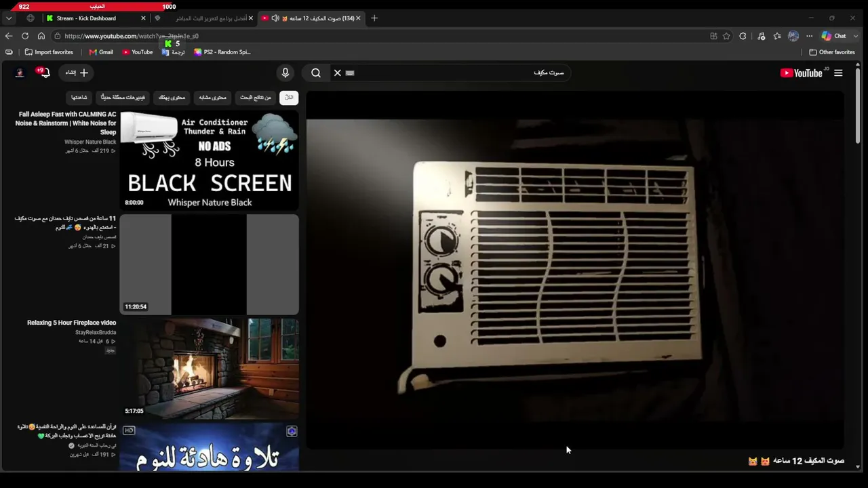This screenshot has width=868, height=488.
Task: Open the YouTube account avatar menu
Action: tap(20, 73)
